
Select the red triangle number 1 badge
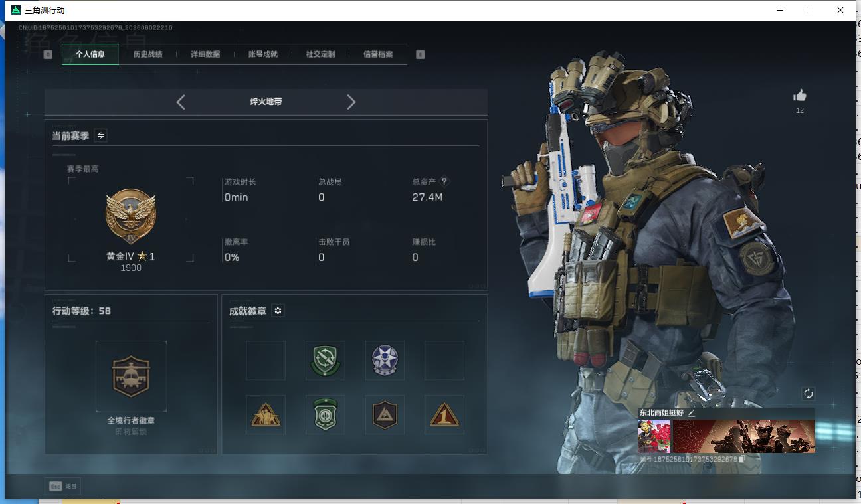tap(444, 415)
